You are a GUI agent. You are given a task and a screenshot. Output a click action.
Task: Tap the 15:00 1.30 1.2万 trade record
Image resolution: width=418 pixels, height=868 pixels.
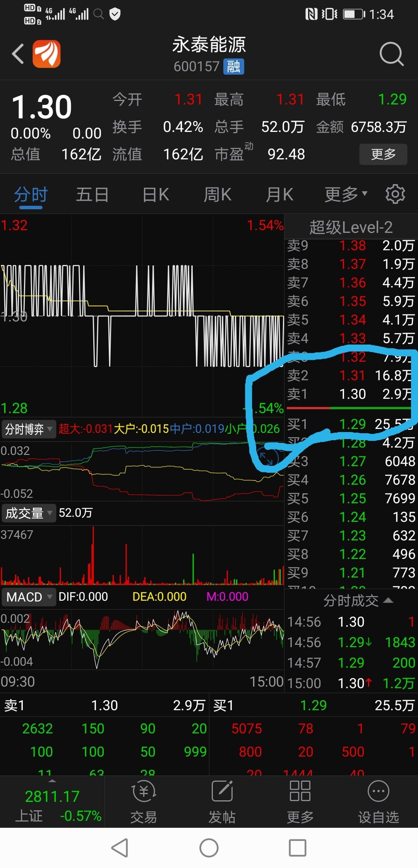pyautogui.click(x=351, y=683)
